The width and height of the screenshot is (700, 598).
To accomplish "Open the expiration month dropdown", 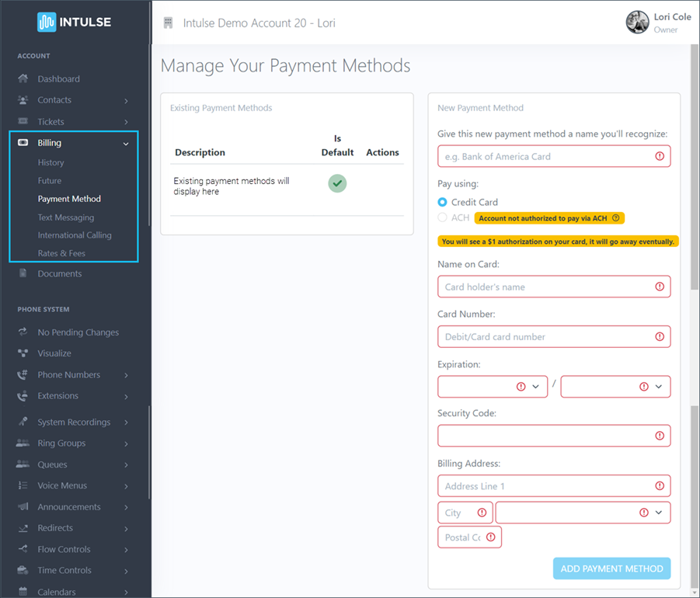I will point(493,386).
